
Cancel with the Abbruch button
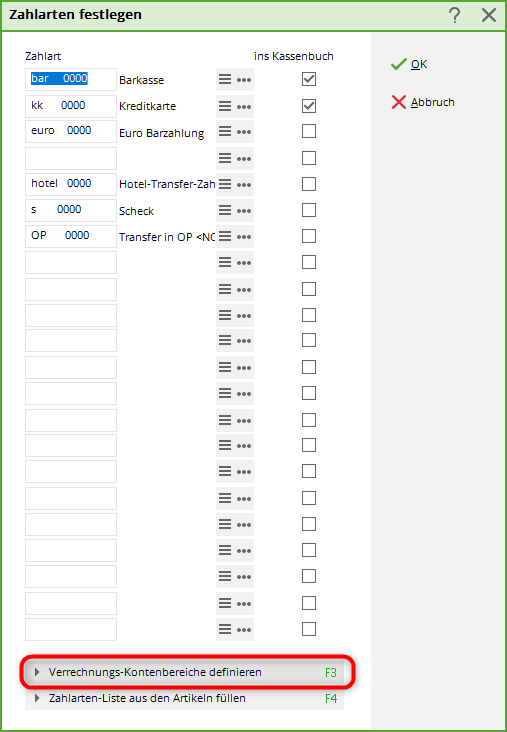click(423, 102)
